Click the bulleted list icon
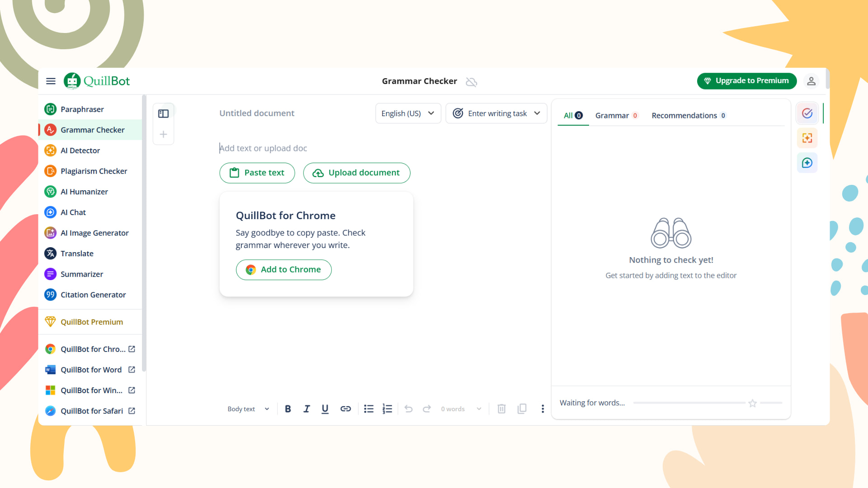Image resolution: width=868 pixels, height=488 pixels. pos(369,409)
